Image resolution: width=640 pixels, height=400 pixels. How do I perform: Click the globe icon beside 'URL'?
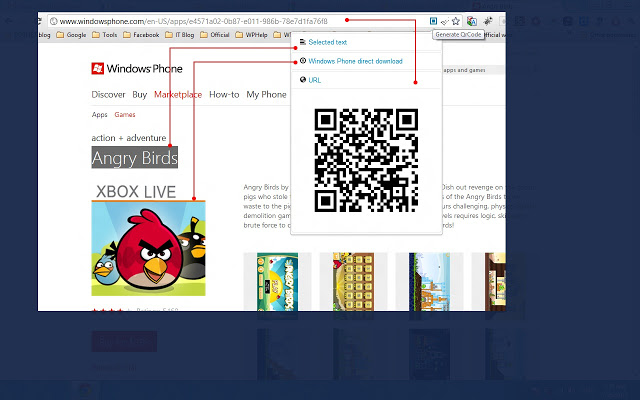303,80
